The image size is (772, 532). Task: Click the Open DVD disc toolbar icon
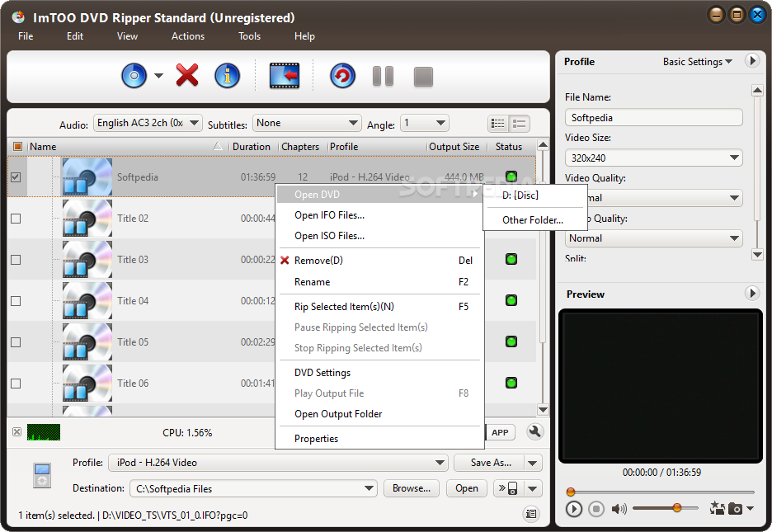point(134,76)
